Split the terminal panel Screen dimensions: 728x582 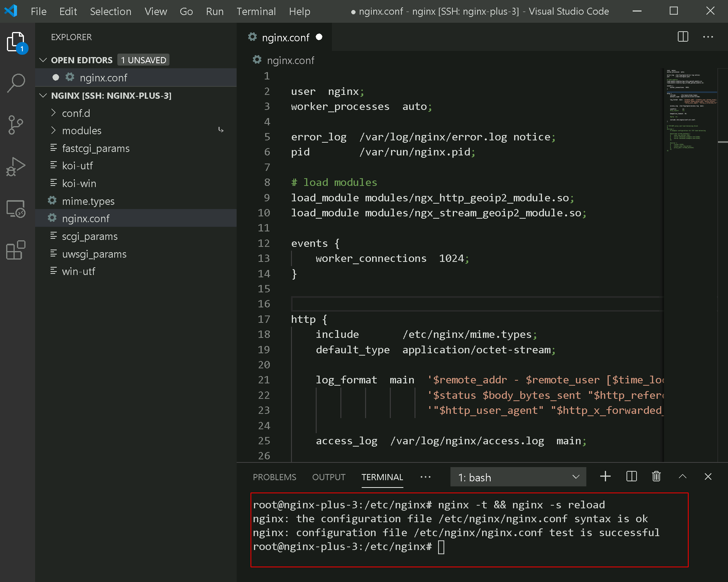631,476
